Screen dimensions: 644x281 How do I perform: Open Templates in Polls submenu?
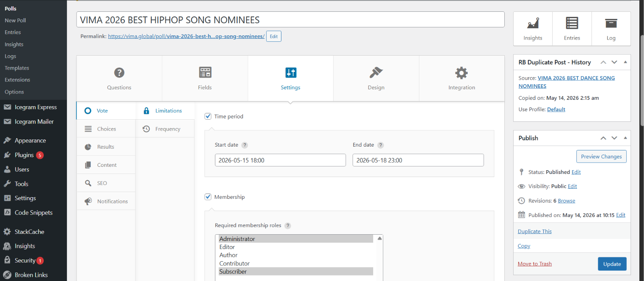[17, 68]
